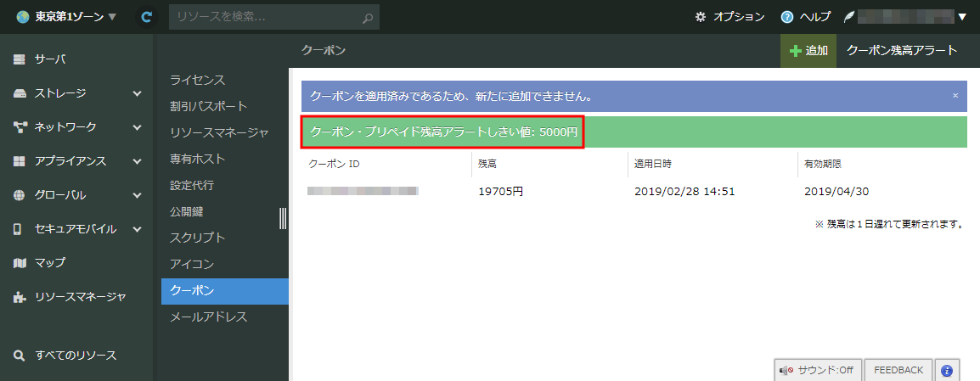
Task: Click the search magnifier icon in search box
Action: [x=367, y=17]
